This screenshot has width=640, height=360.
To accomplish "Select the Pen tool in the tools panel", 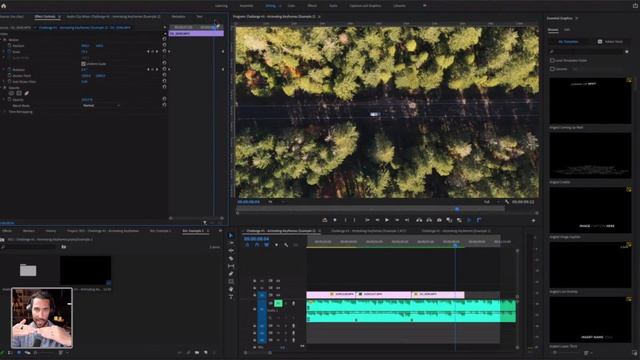I will 231,274.
